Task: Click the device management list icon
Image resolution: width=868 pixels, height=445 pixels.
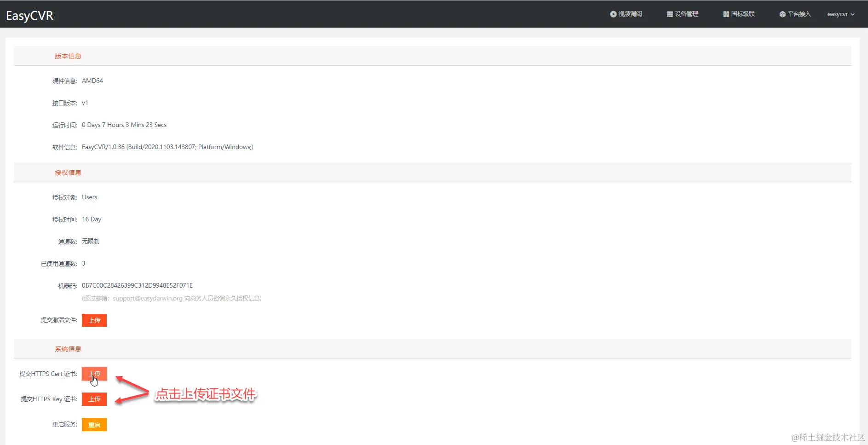Action: pyautogui.click(x=670, y=14)
